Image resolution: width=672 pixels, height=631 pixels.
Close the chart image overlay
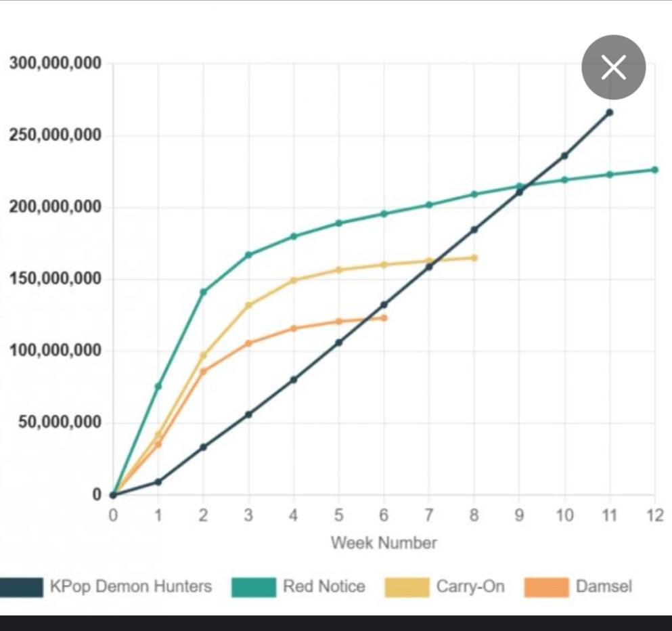point(613,67)
